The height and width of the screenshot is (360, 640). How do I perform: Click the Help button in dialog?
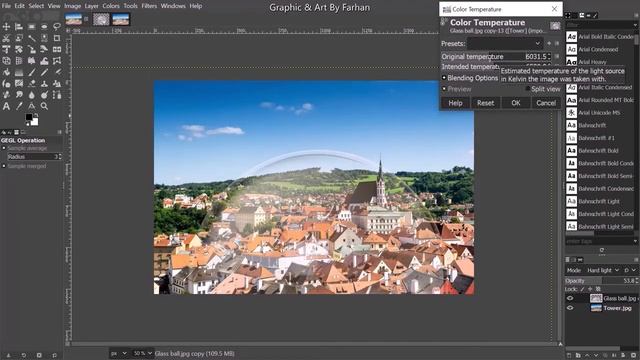[x=455, y=103]
